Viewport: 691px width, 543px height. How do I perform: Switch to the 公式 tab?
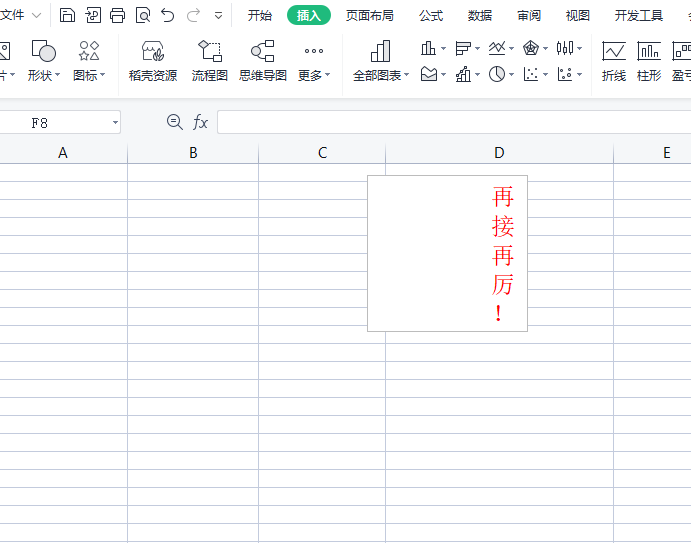(431, 15)
